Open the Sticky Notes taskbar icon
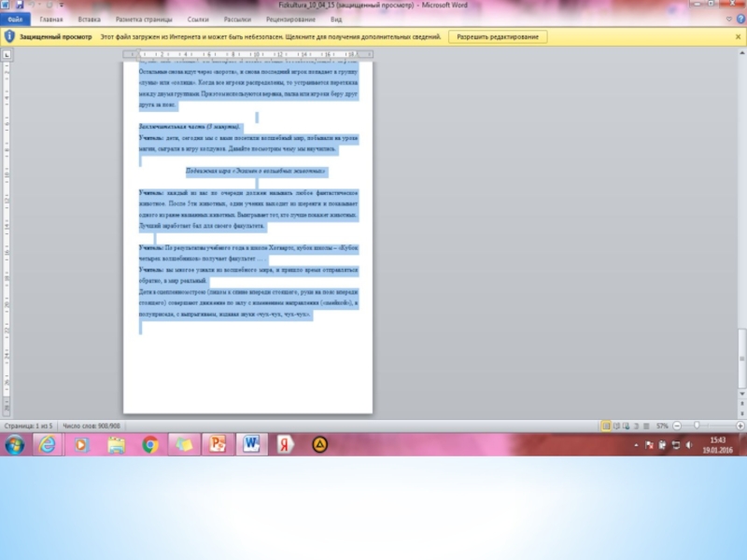 click(x=184, y=445)
